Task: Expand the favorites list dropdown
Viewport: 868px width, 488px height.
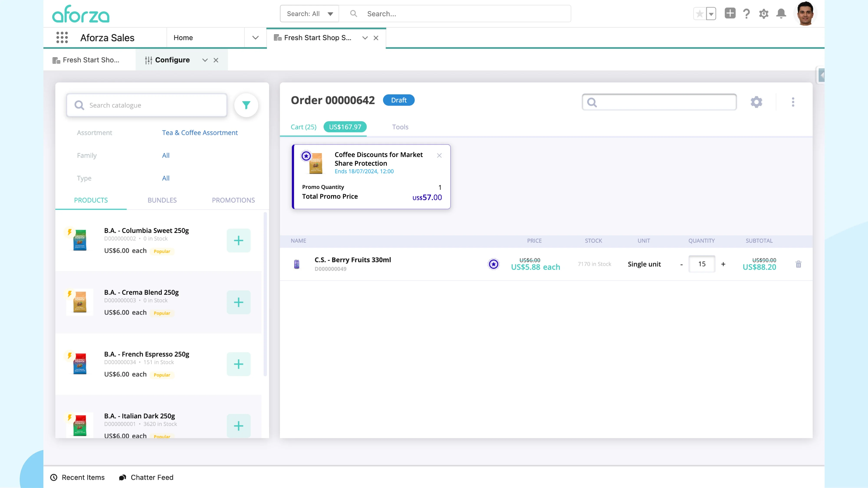Action: pos(711,14)
